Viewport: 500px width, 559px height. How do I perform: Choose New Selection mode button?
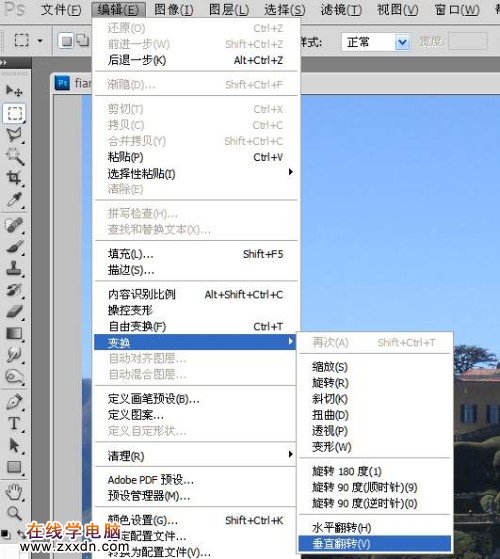tap(66, 41)
